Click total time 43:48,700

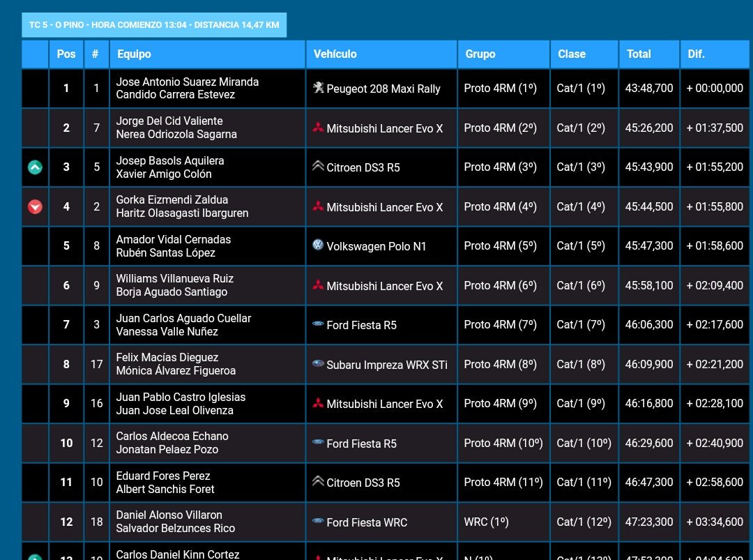pos(649,89)
